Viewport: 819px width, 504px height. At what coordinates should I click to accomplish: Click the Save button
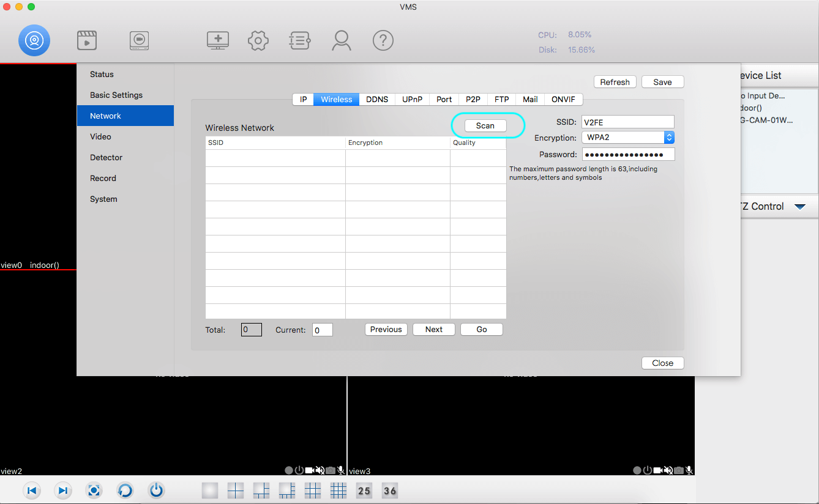coord(662,82)
